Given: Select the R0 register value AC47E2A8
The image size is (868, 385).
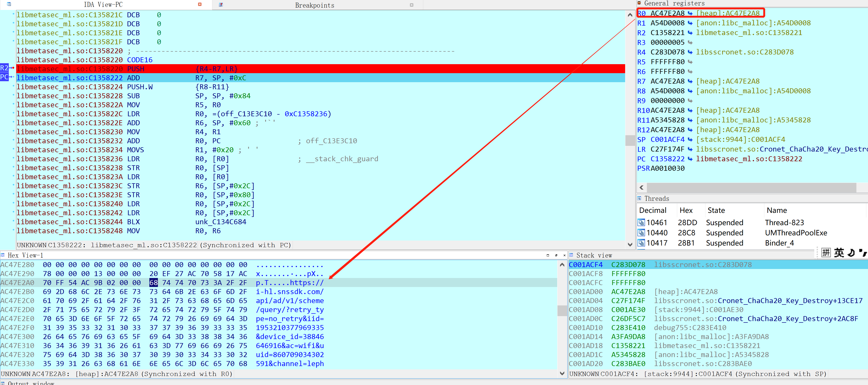Looking at the screenshot, I should pos(668,13).
